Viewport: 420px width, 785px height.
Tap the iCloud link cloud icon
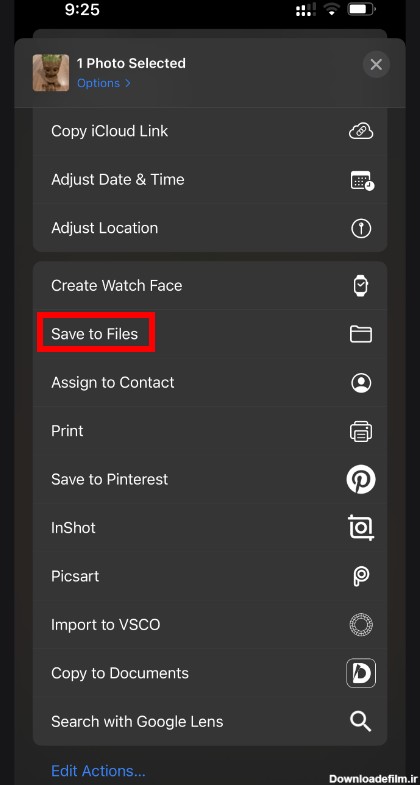pos(361,131)
